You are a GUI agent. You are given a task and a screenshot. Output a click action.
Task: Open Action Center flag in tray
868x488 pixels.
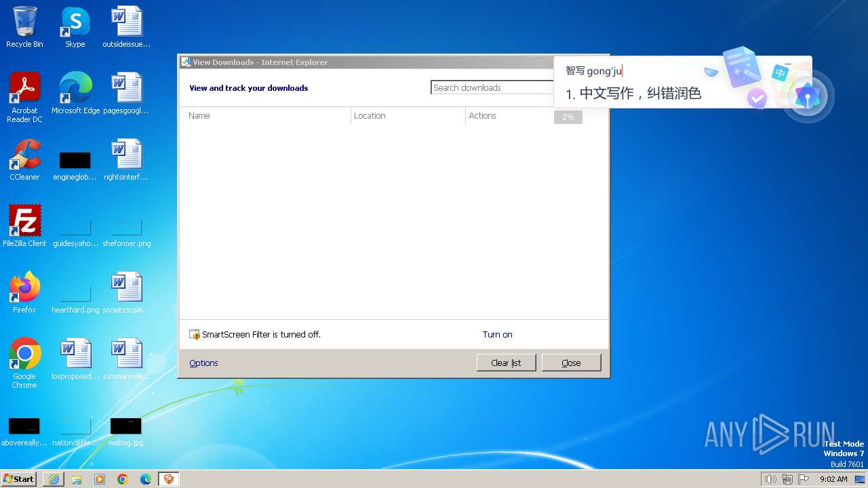[x=804, y=479]
